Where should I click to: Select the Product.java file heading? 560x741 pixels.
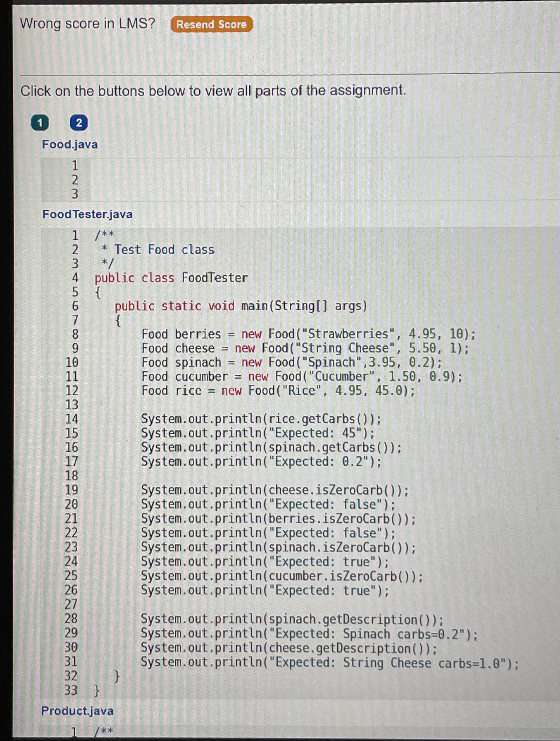(x=77, y=710)
